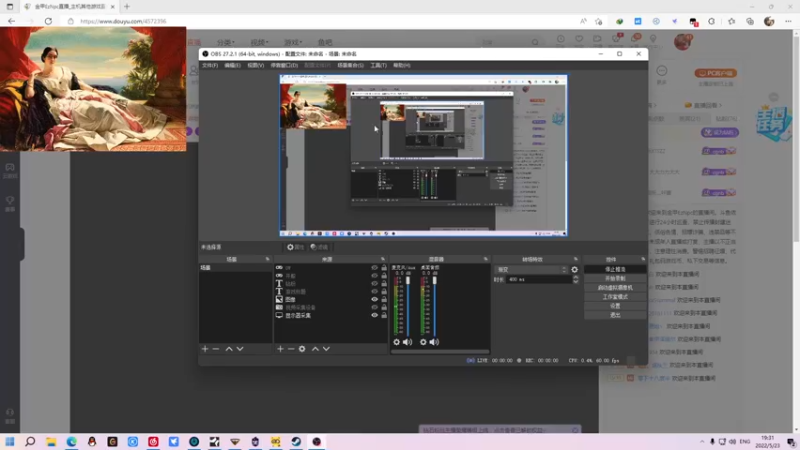Screen dimensions: 800x450
Task: Mute the mic channel speaker icon
Action: [x=408, y=342]
